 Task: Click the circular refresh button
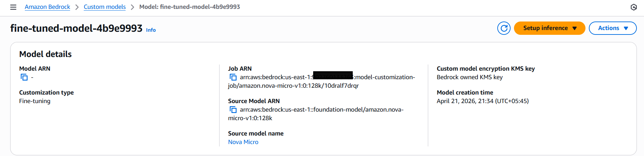(x=504, y=28)
